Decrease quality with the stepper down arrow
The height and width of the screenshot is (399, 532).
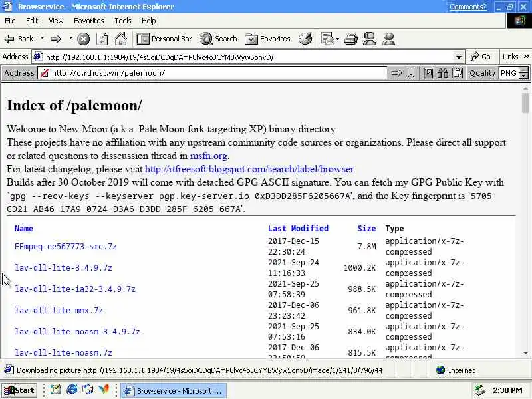click(x=524, y=76)
